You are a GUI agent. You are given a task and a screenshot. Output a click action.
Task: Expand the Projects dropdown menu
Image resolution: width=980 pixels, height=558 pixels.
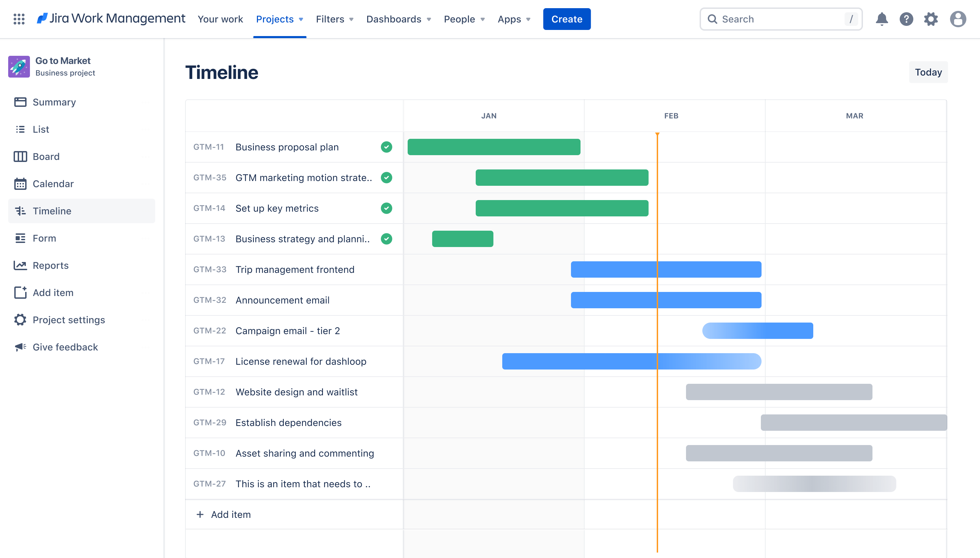pos(279,19)
